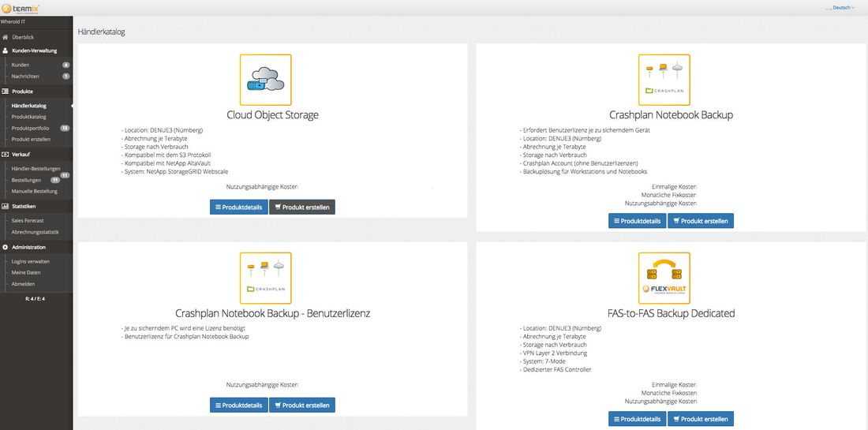Click the FlexVault FAS-to-FAS product image
The image size is (868, 430).
click(x=664, y=278)
